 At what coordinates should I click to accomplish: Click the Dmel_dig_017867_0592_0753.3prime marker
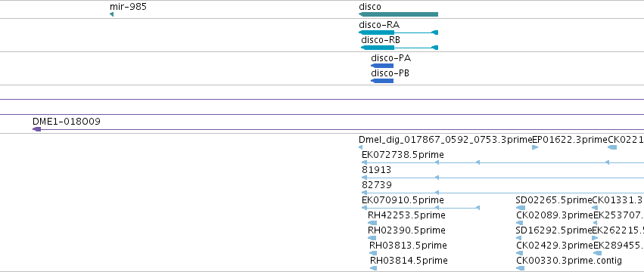(x=360, y=147)
